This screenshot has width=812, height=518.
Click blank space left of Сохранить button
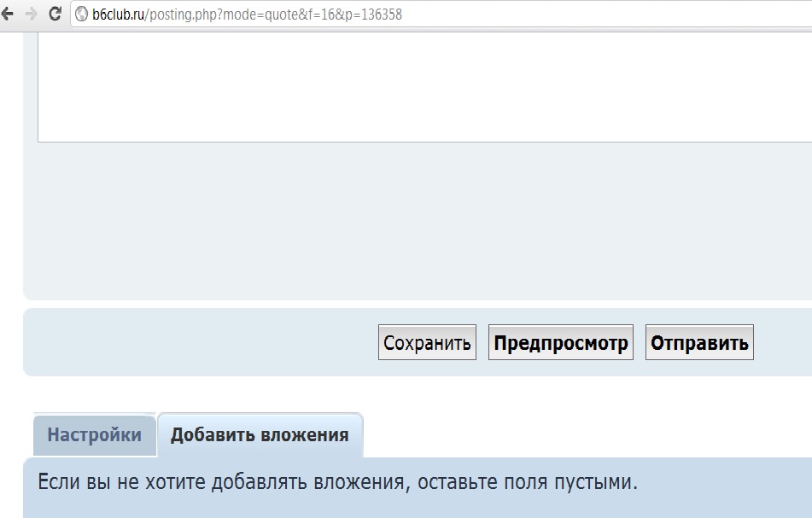click(x=196, y=343)
